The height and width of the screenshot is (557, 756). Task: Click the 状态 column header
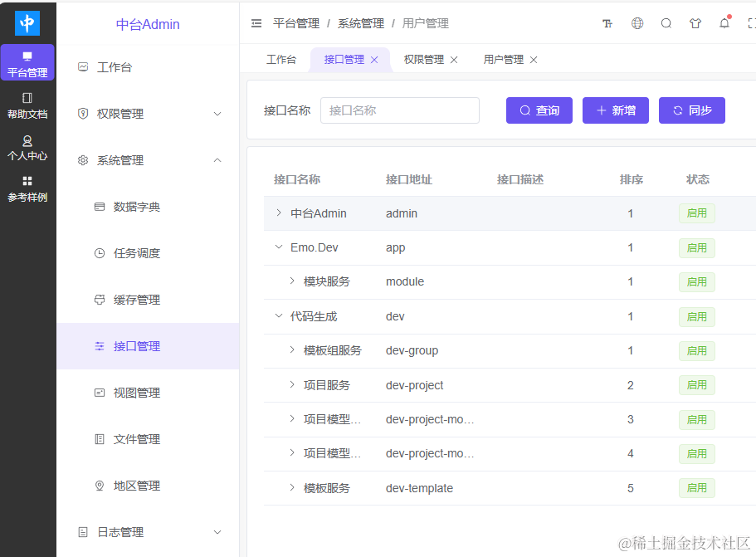(x=698, y=179)
